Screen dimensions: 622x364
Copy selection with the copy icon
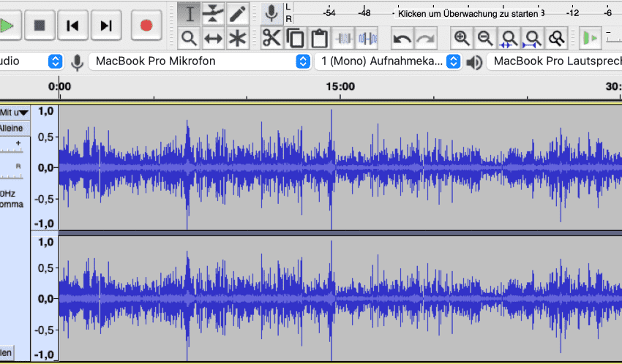pyautogui.click(x=295, y=39)
